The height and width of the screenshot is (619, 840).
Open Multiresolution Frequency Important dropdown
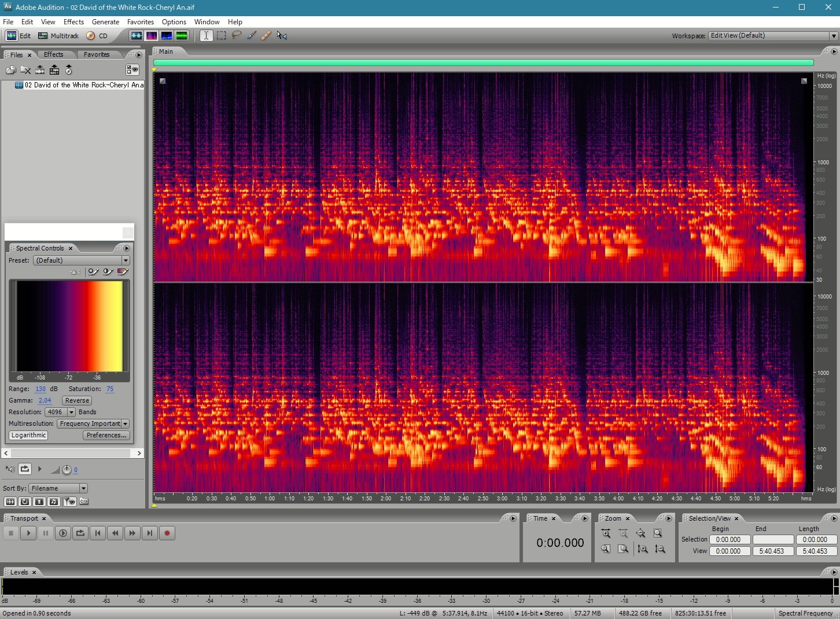point(93,423)
